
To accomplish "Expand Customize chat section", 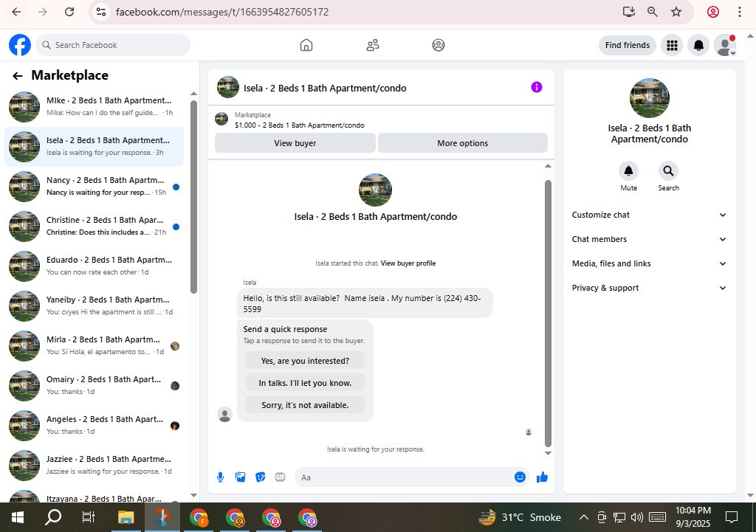I will click(649, 215).
